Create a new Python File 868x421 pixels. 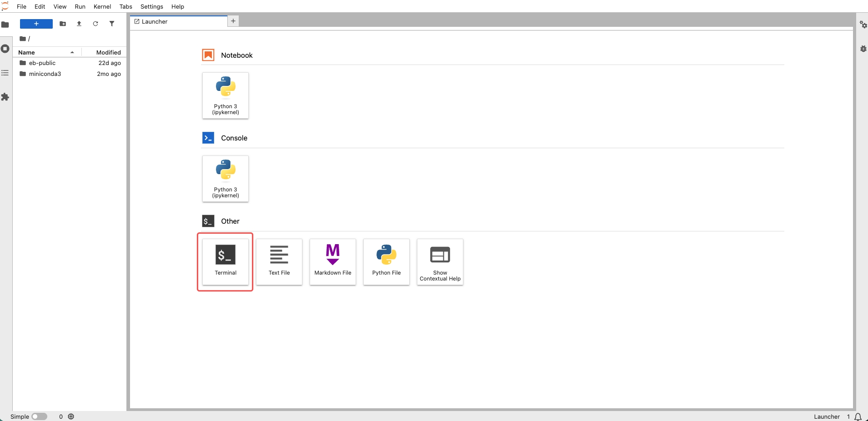coord(386,261)
